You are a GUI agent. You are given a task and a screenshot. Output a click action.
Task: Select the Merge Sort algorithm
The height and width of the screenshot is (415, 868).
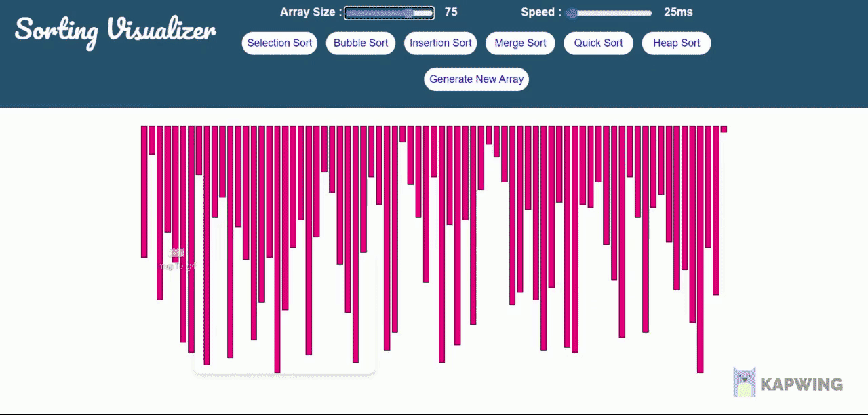pos(520,43)
